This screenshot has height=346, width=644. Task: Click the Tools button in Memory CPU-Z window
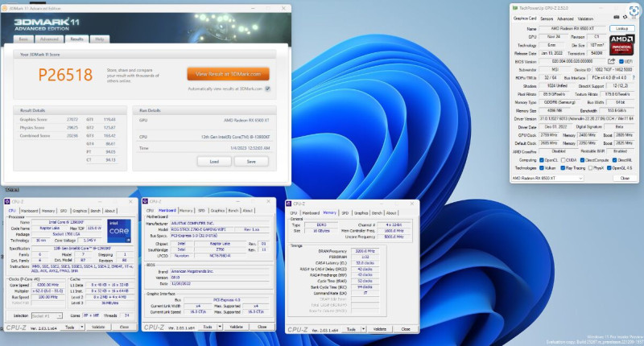click(351, 329)
